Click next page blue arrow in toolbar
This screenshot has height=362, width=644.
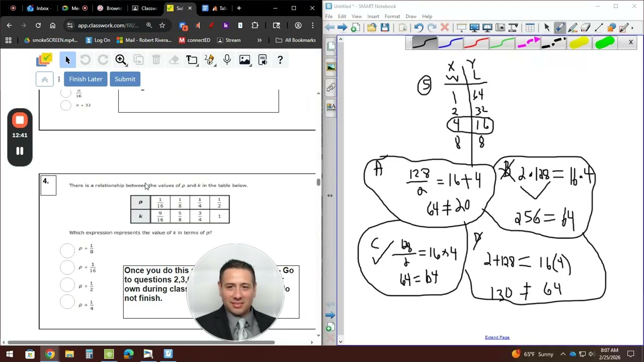pos(342,28)
